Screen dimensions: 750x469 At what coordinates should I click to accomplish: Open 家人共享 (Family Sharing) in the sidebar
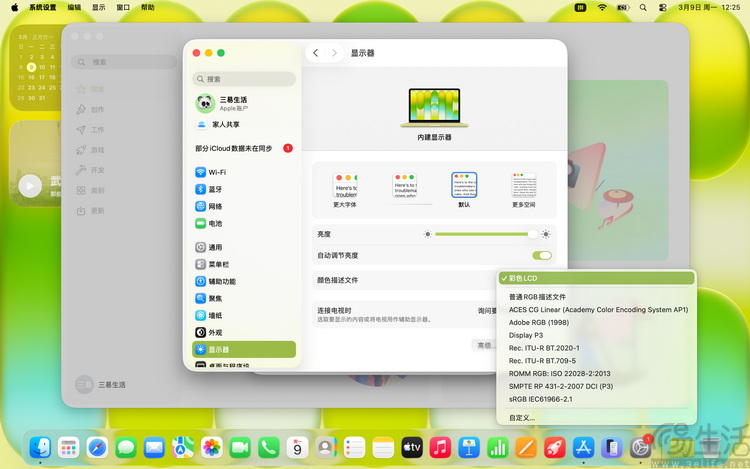tap(244, 124)
